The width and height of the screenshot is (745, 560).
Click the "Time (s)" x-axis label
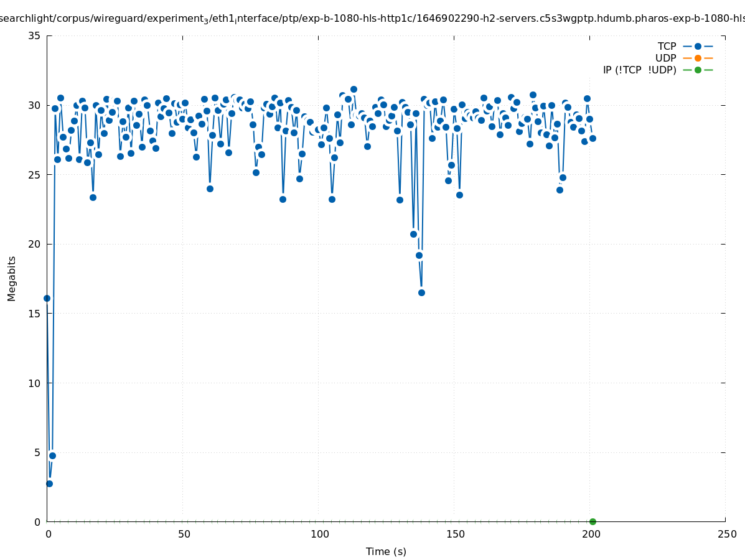[386, 551]
